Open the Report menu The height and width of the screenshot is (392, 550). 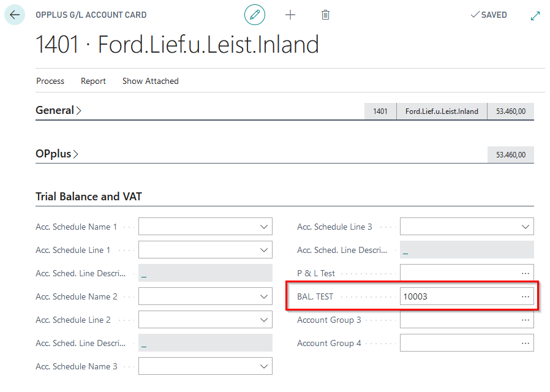pyautogui.click(x=93, y=81)
